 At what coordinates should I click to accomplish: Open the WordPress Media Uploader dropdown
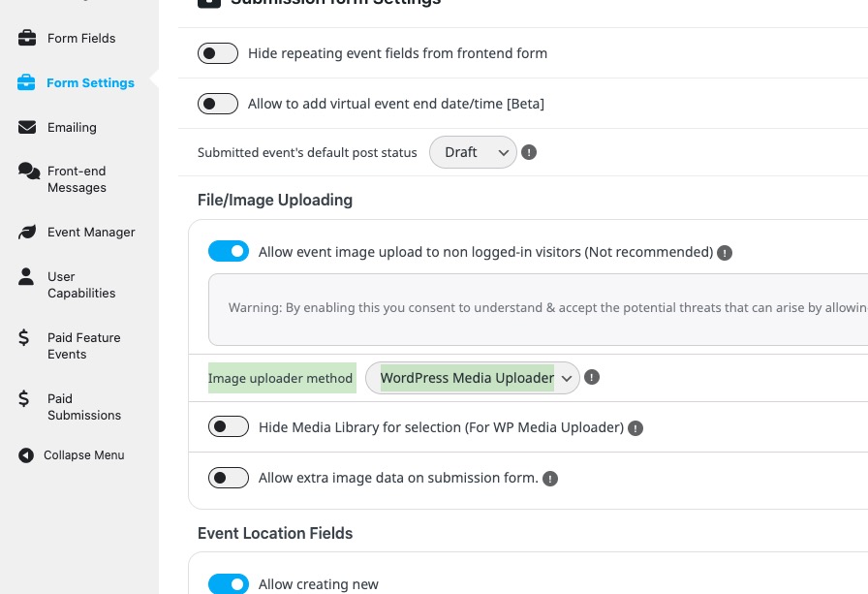click(x=472, y=378)
